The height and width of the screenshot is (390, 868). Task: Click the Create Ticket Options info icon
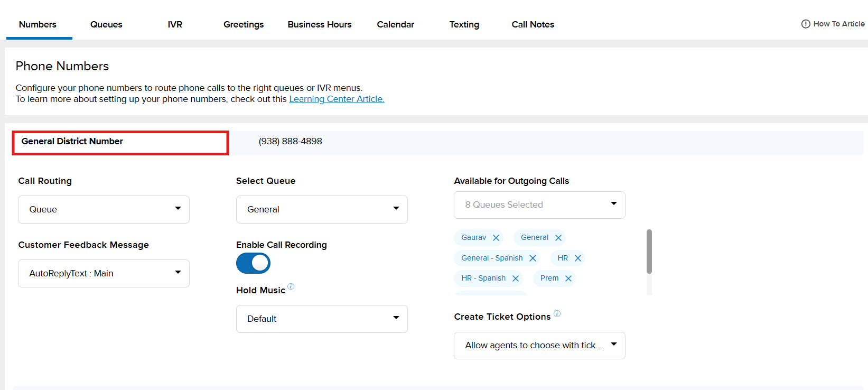tap(557, 314)
